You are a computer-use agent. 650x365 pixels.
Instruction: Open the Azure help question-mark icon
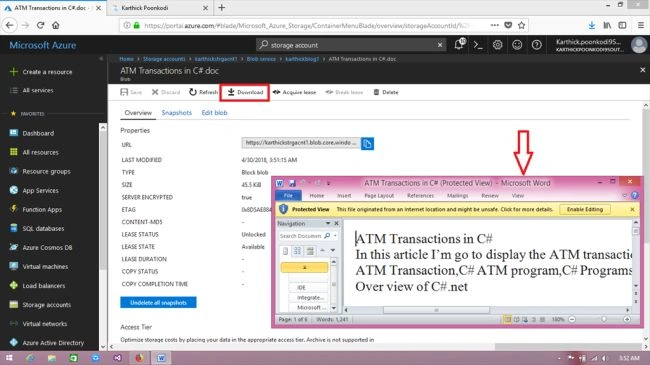pos(536,45)
